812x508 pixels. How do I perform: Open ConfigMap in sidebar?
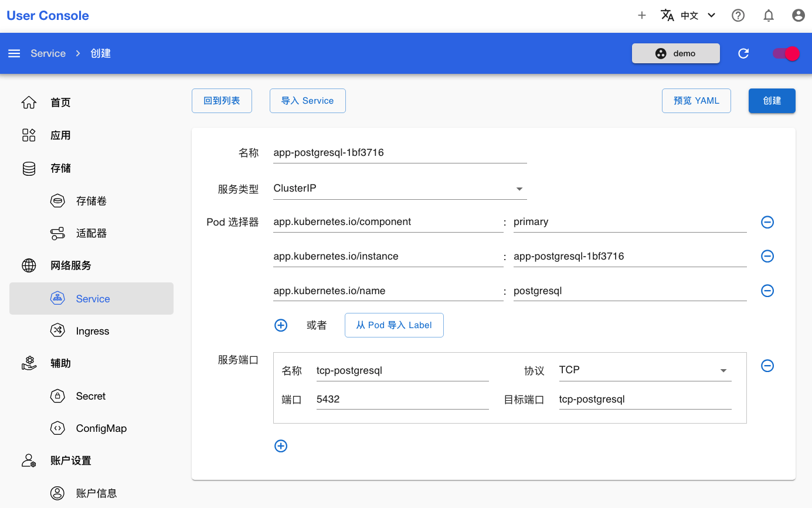pyautogui.click(x=101, y=428)
